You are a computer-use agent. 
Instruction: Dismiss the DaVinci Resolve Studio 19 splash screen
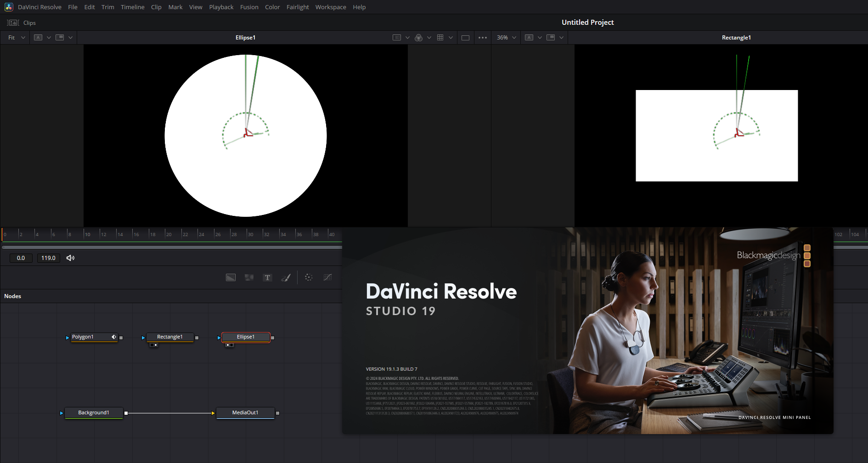coord(587,330)
